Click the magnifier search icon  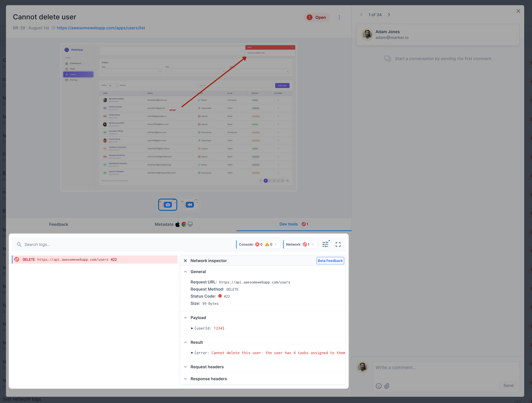[x=19, y=244]
